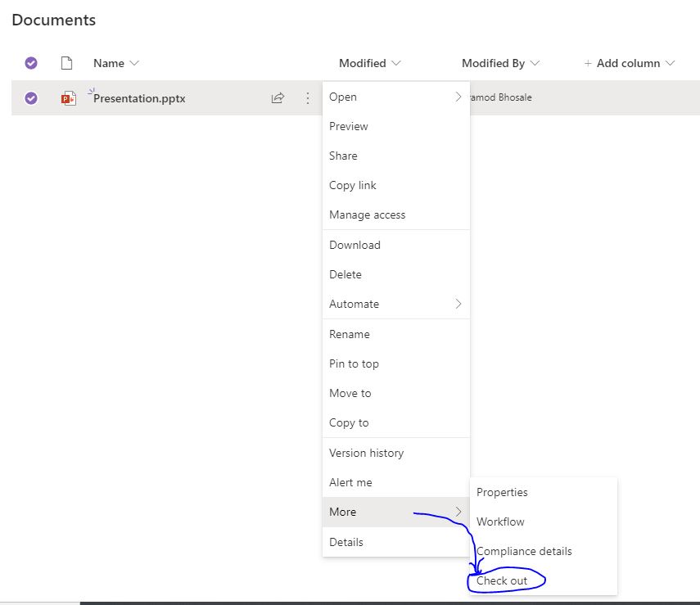Choose Download from the context menu
The height and width of the screenshot is (605, 700).
point(355,245)
